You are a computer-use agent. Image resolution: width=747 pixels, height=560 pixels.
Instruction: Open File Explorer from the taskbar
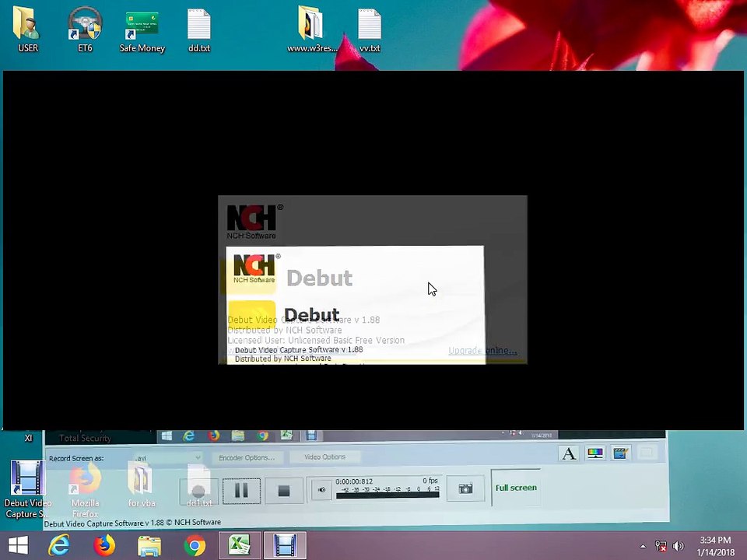149,545
